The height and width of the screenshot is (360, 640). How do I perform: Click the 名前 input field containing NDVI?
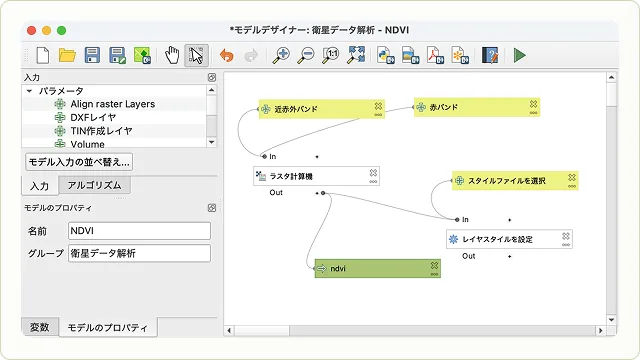[x=139, y=231]
